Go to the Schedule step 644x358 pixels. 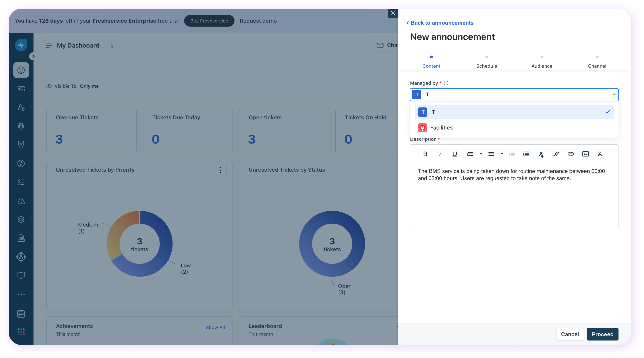(486, 66)
